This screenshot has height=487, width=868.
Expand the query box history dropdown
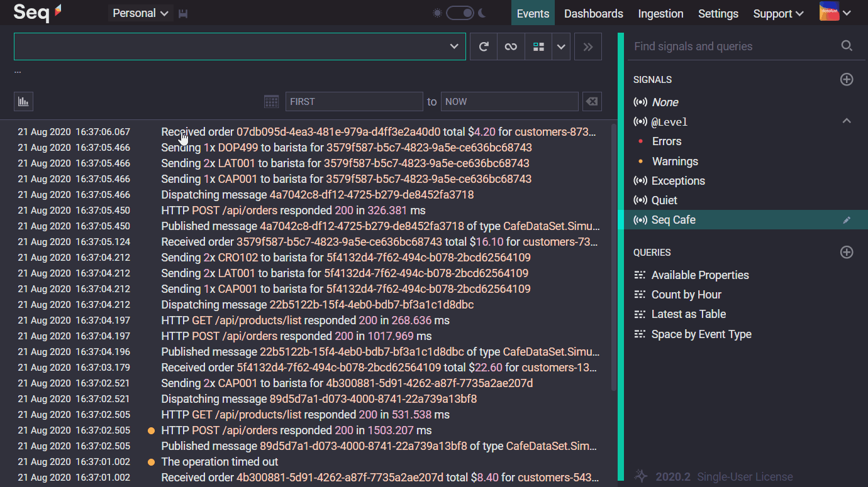point(454,47)
